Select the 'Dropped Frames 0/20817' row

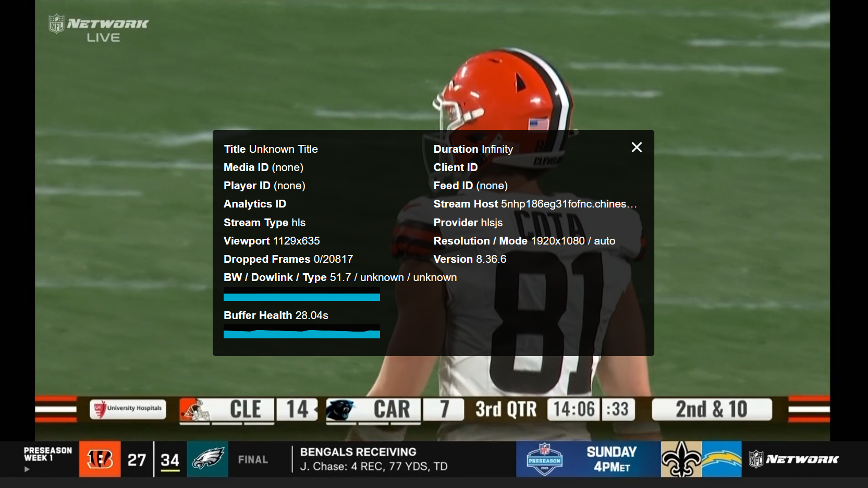tap(288, 259)
